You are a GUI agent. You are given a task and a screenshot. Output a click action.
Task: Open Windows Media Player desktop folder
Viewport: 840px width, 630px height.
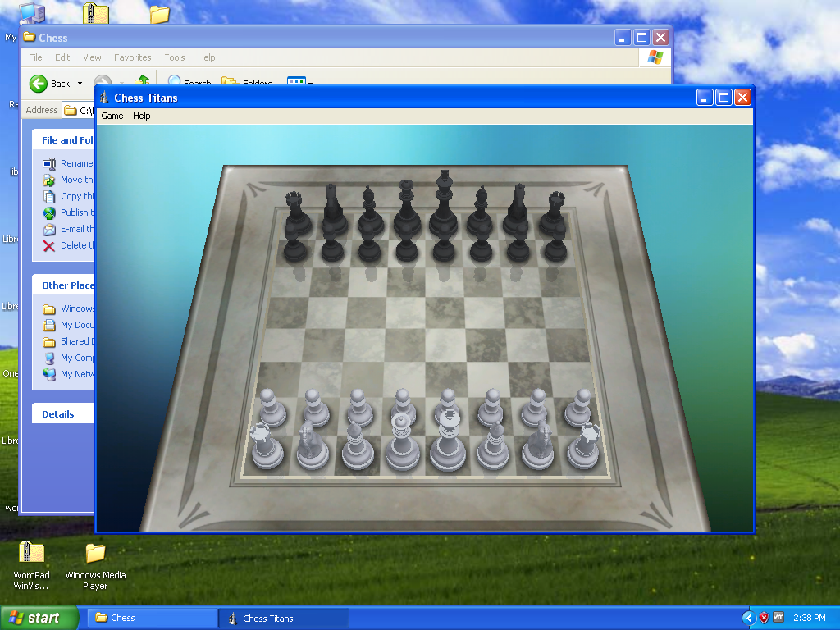tap(95, 566)
